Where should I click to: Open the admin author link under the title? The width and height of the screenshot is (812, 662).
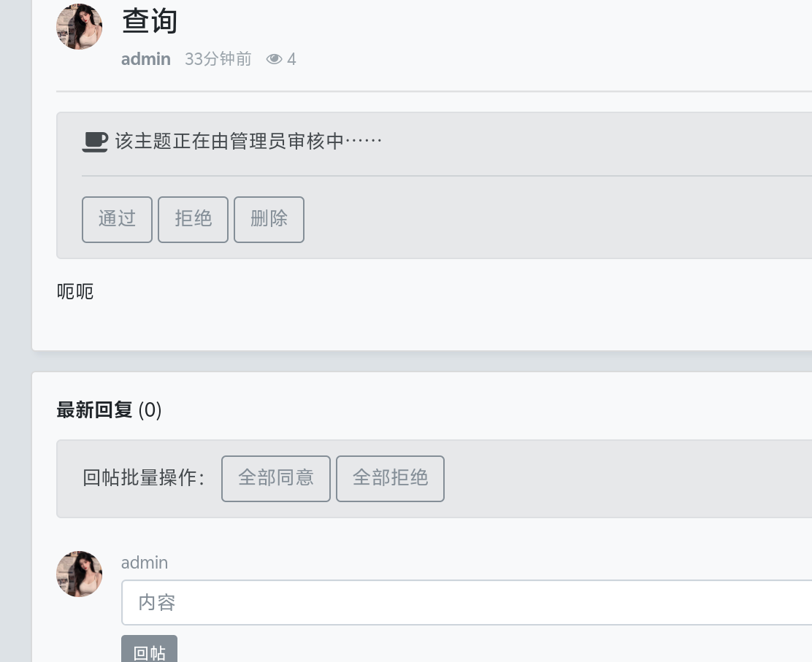click(x=146, y=59)
